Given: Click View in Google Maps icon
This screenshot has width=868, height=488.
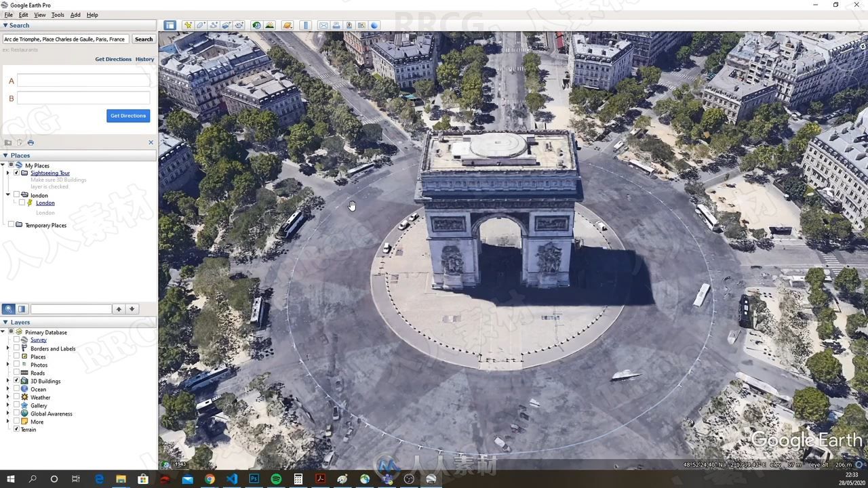Looking at the screenshot, I should (361, 25).
